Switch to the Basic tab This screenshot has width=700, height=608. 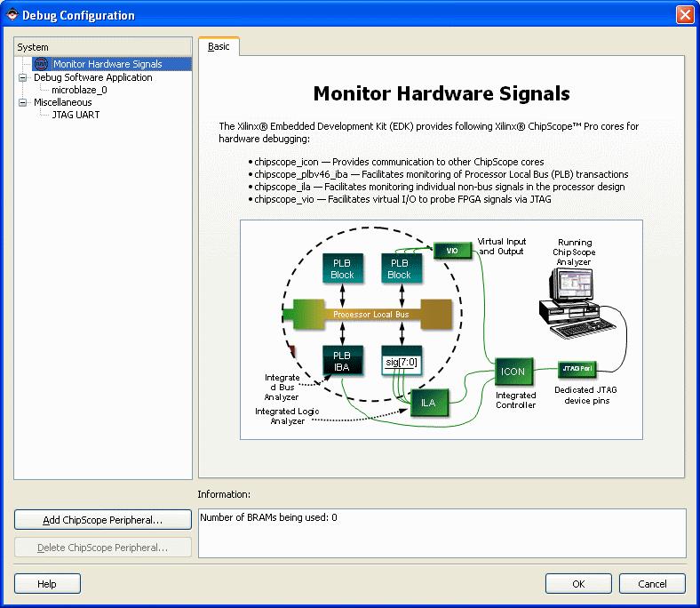[x=219, y=46]
